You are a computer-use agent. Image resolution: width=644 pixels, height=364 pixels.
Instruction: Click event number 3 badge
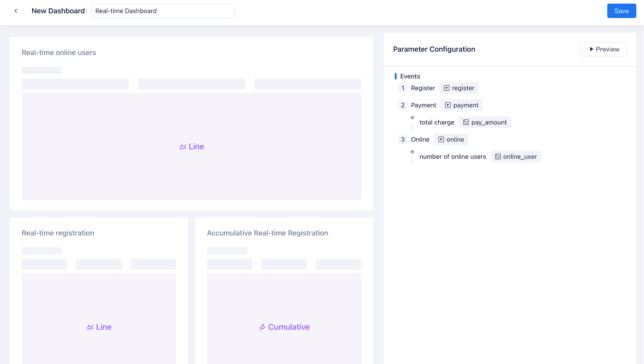403,139
